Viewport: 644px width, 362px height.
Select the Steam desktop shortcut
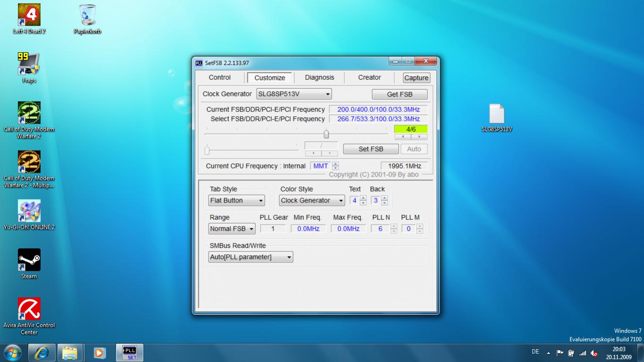click(x=29, y=264)
